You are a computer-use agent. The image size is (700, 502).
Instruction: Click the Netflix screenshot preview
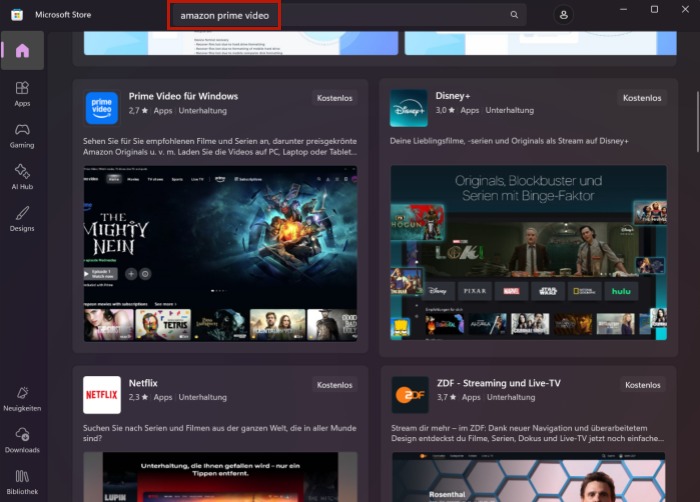coord(221,477)
